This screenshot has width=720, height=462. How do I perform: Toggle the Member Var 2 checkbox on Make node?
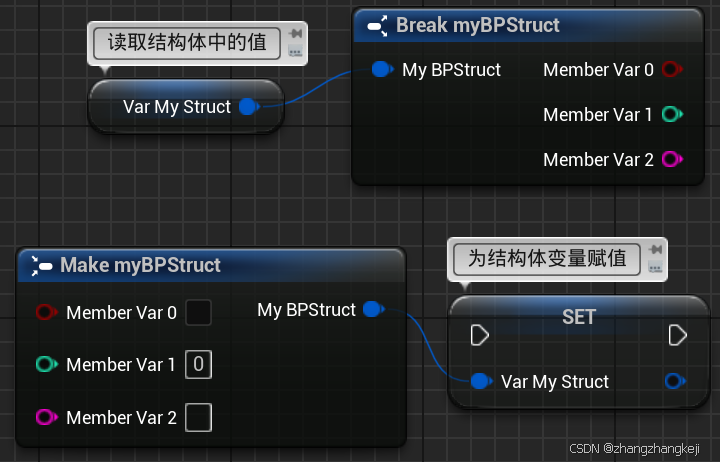click(198, 417)
